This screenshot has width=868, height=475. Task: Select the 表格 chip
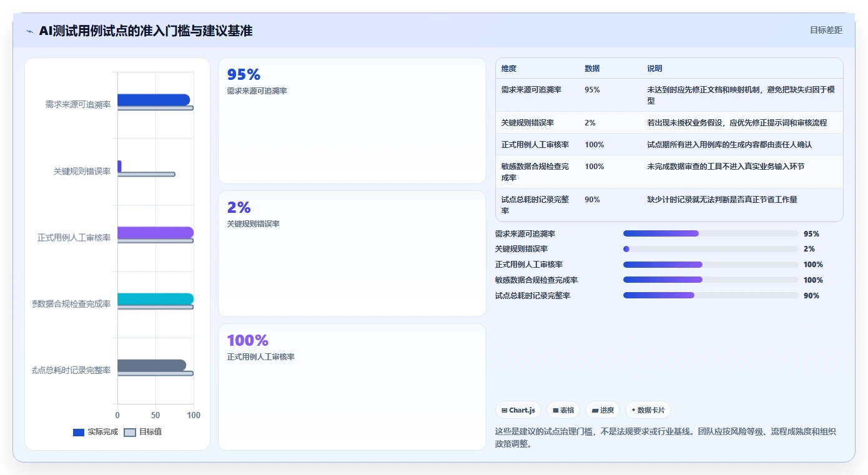pyautogui.click(x=563, y=410)
